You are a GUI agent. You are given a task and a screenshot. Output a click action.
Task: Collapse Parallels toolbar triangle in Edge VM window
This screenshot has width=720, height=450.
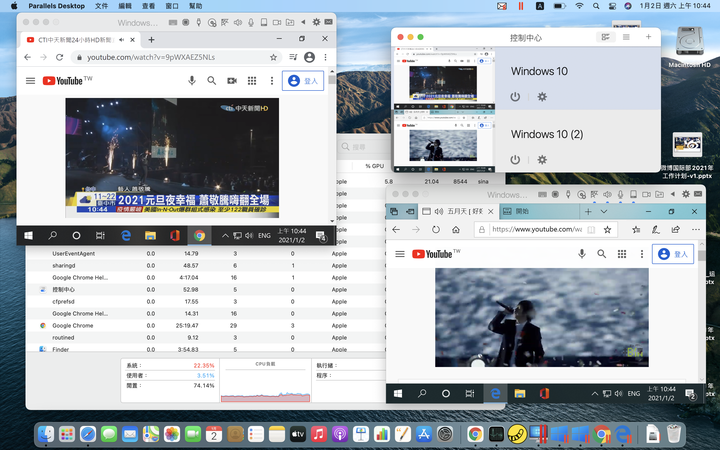(673, 194)
